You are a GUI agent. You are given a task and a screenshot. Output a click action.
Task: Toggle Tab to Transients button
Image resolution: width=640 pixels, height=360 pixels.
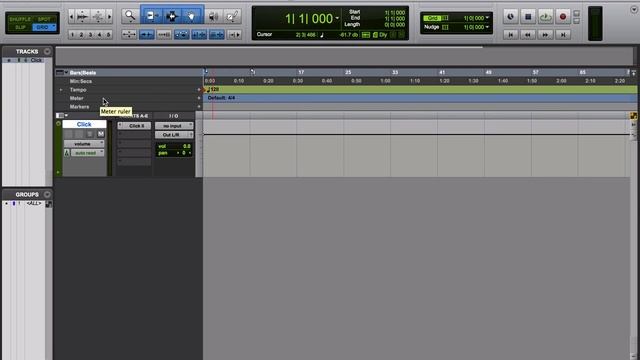pyautogui.click(x=147, y=35)
